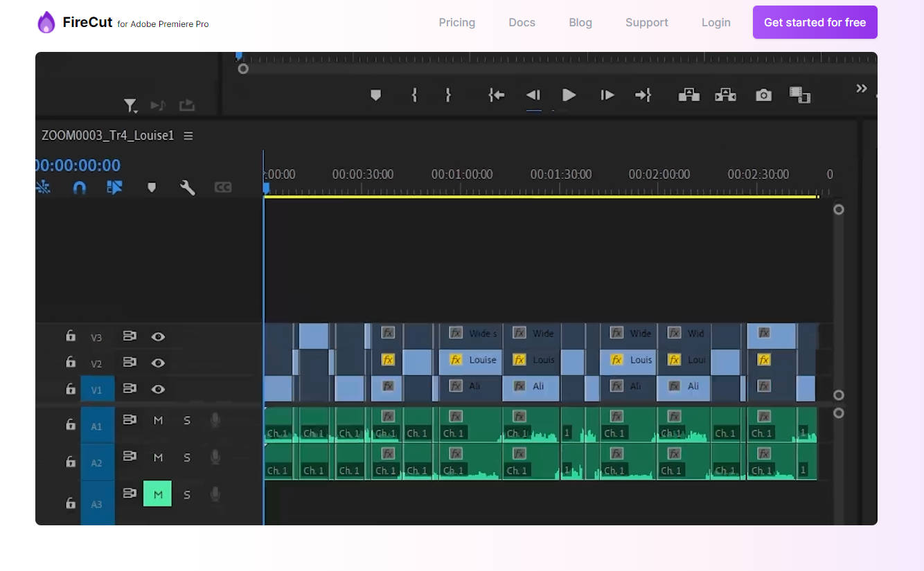The image size is (924, 571).
Task: Toggle the magnet Snap icon in timeline
Action: point(80,188)
